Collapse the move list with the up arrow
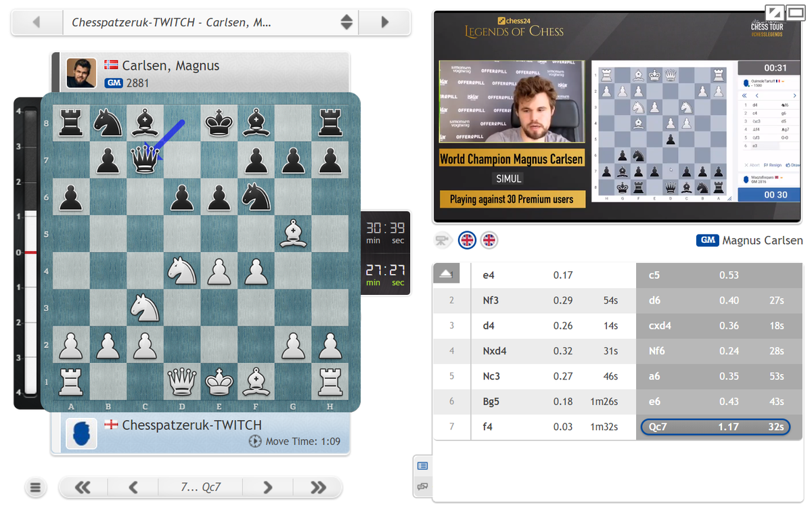 [446, 273]
